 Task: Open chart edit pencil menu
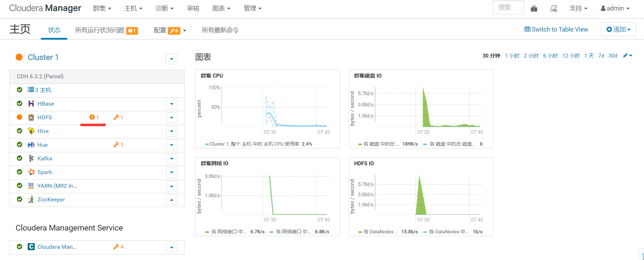coord(628,55)
